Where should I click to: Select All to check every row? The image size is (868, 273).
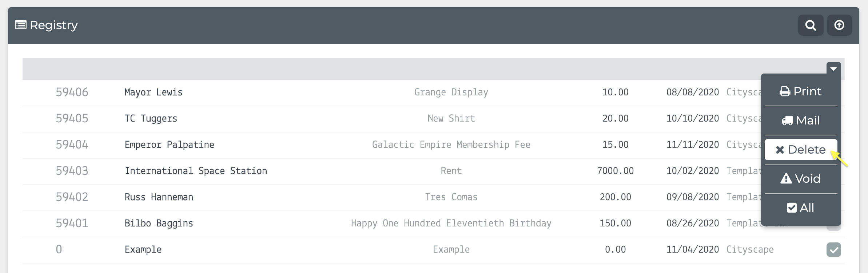[801, 208]
